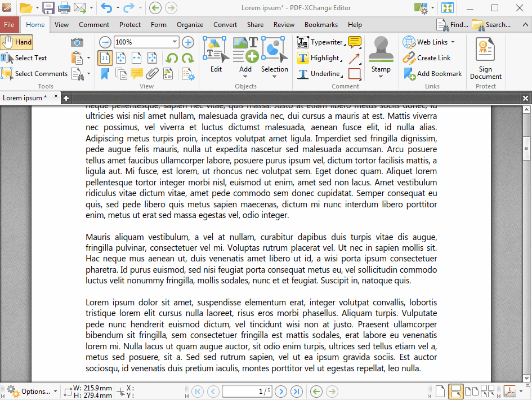Image resolution: width=532 pixels, height=400 pixels.
Task: Activate the Select Comments tool
Action: coord(34,74)
